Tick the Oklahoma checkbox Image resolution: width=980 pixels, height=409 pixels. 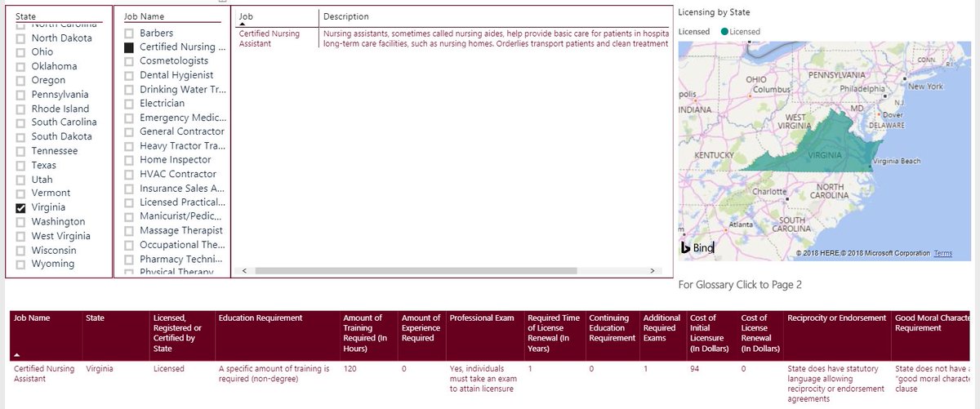tap(21, 67)
